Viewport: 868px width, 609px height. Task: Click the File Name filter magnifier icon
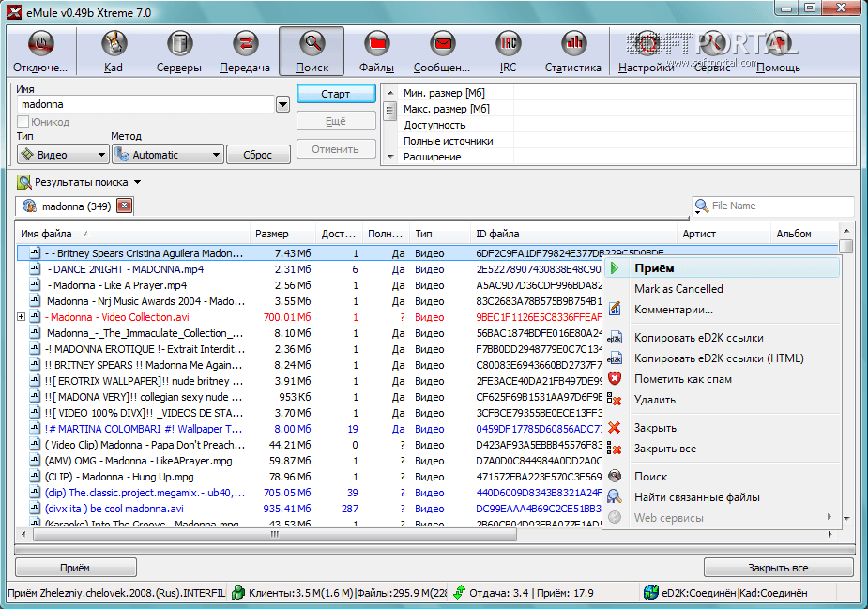point(701,206)
